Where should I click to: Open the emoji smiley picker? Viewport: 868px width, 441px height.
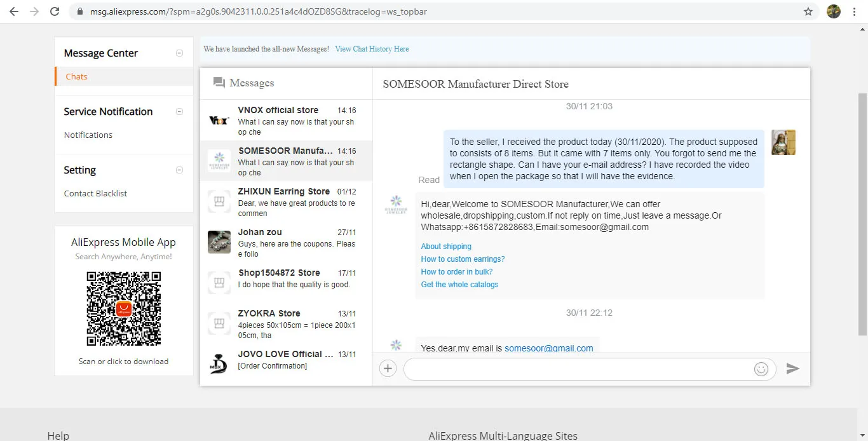[x=761, y=369]
